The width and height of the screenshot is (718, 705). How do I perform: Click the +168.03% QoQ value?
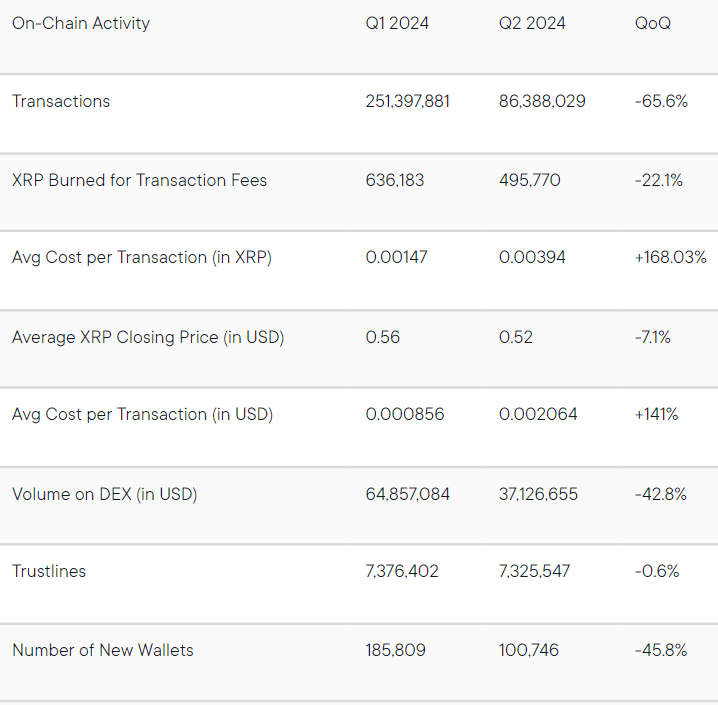coord(670,257)
